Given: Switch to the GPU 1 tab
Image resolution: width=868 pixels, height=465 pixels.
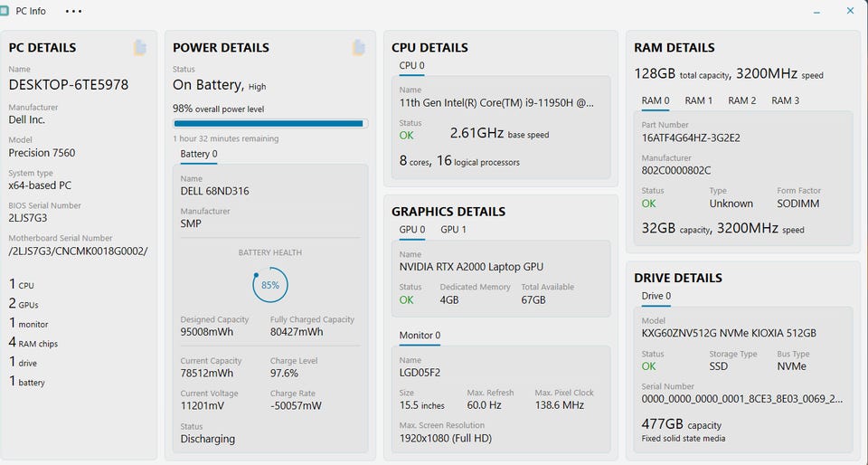Looking at the screenshot, I should click(x=453, y=230).
